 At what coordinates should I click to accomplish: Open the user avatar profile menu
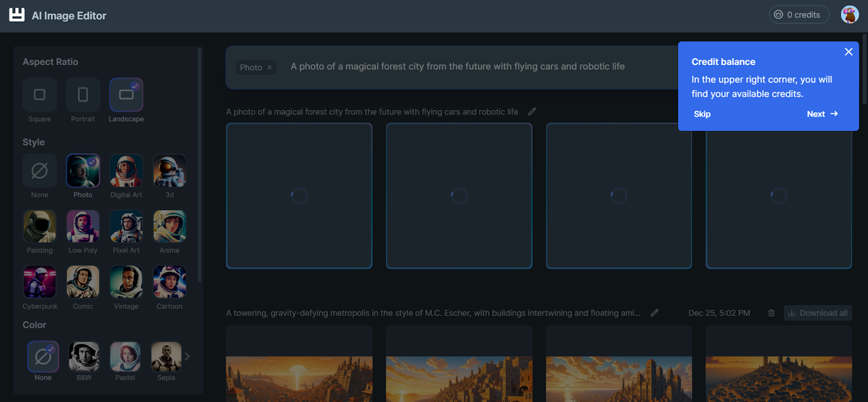coord(850,14)
